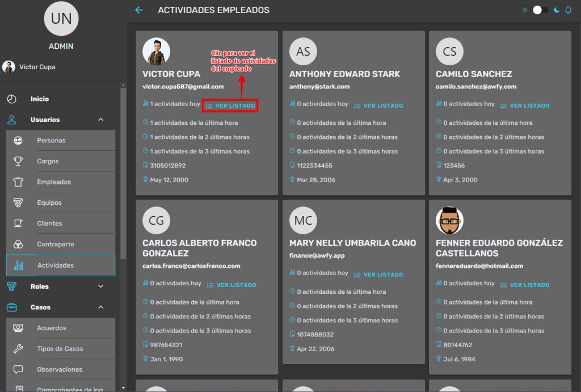Open the Tipos de Casos entry

[x=61, y=349]
